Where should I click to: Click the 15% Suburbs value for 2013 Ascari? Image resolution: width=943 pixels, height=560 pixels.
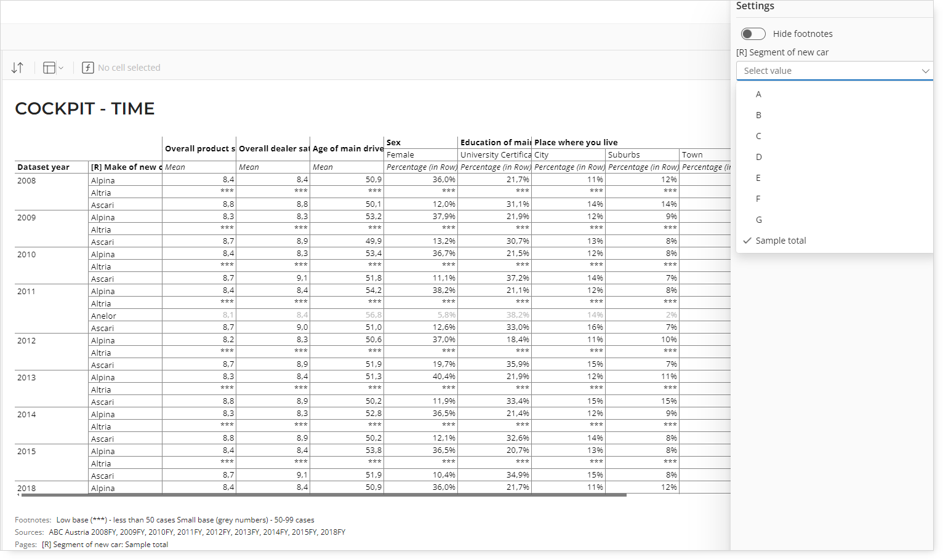tap(669, 401)
